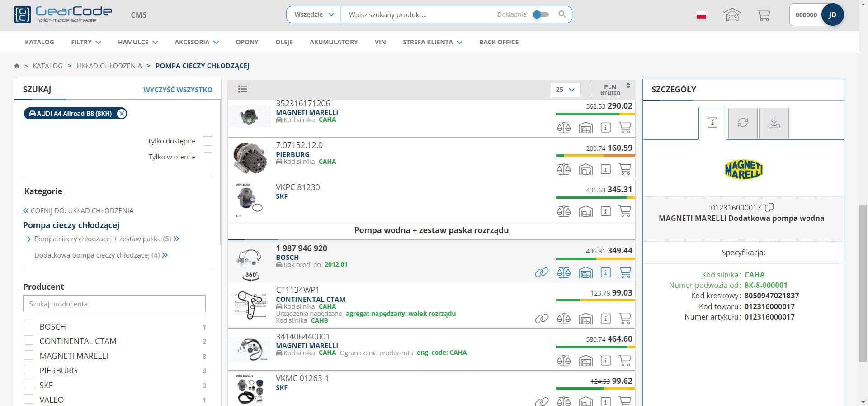The image size is (868, 406).
Task: Check warehouse stock for SKF VKPC 81230
Action: coord(585,211)
